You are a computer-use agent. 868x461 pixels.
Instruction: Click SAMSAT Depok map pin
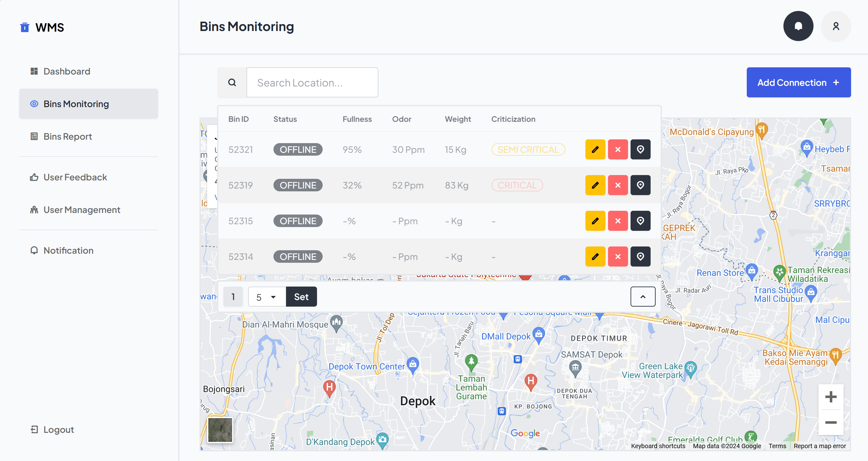coord(575,368)
